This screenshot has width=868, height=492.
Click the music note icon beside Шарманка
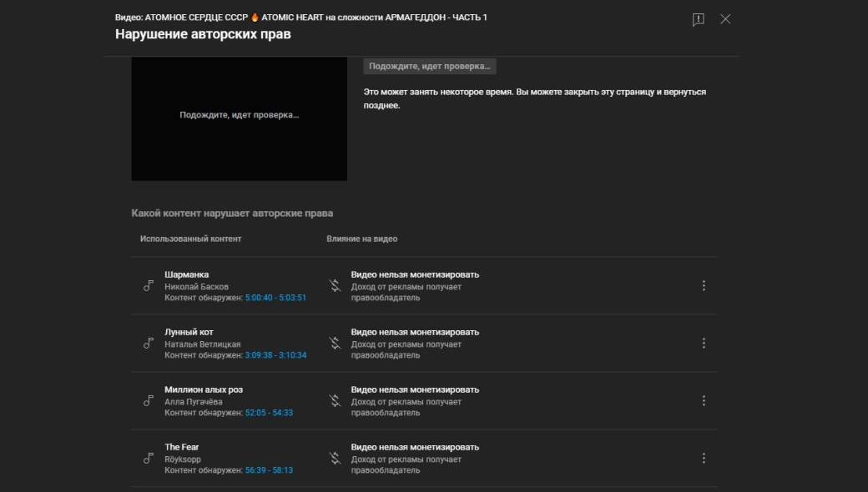point(149,286)
